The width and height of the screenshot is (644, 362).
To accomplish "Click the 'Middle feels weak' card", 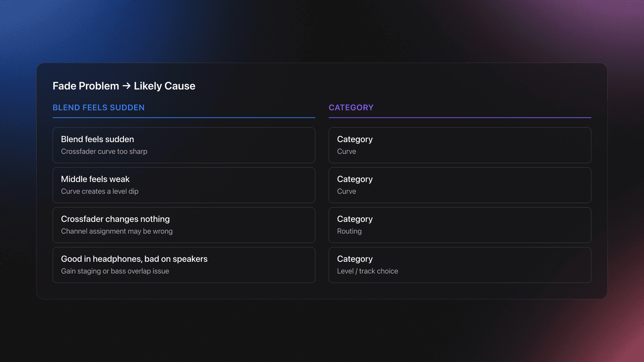I will [184, 185].
